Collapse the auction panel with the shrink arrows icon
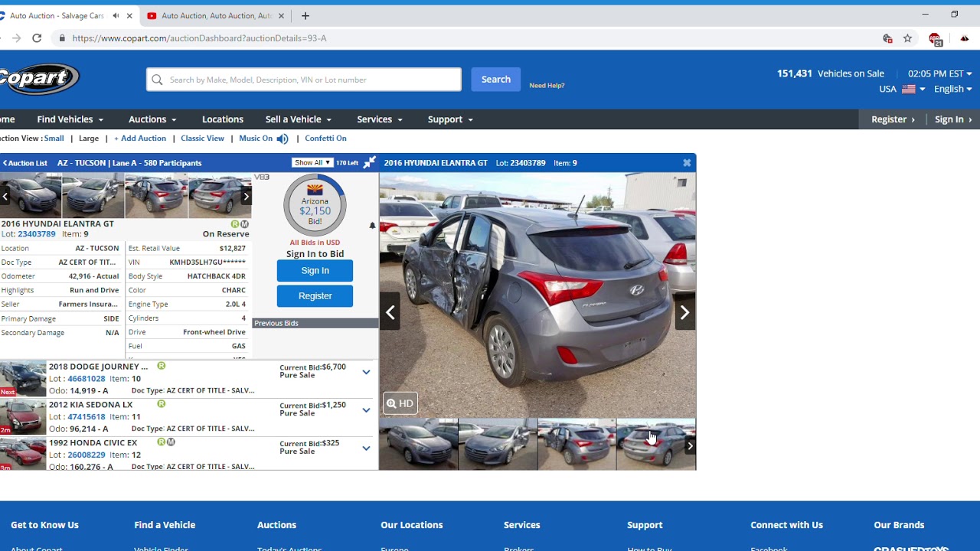This screenshot has height=551, width=980. click(370, 162)
